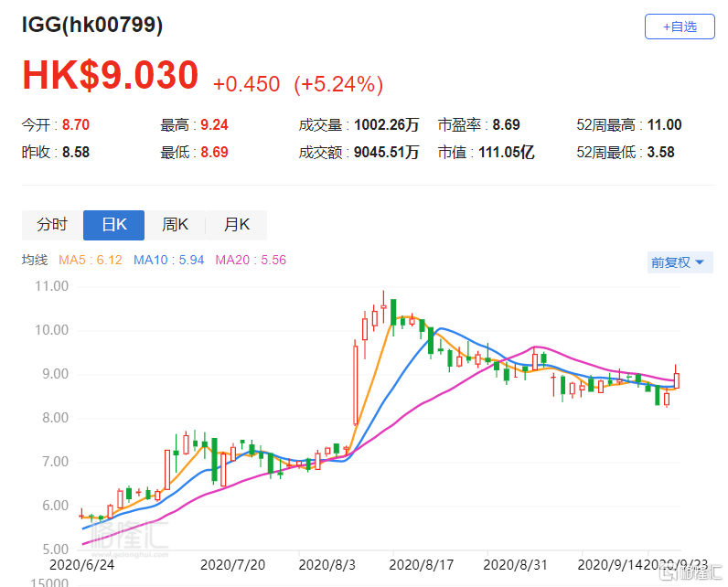Image resolution: width=728 pixels, height=587 pixels.
Task: Click the 今开 opening price 8.70
Action: [76, 125]
